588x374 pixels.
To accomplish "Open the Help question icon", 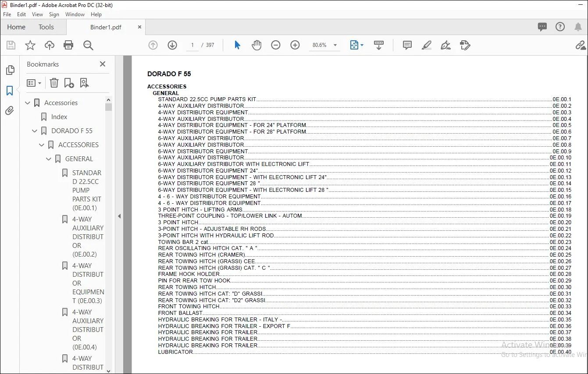I will click(560, 27).
